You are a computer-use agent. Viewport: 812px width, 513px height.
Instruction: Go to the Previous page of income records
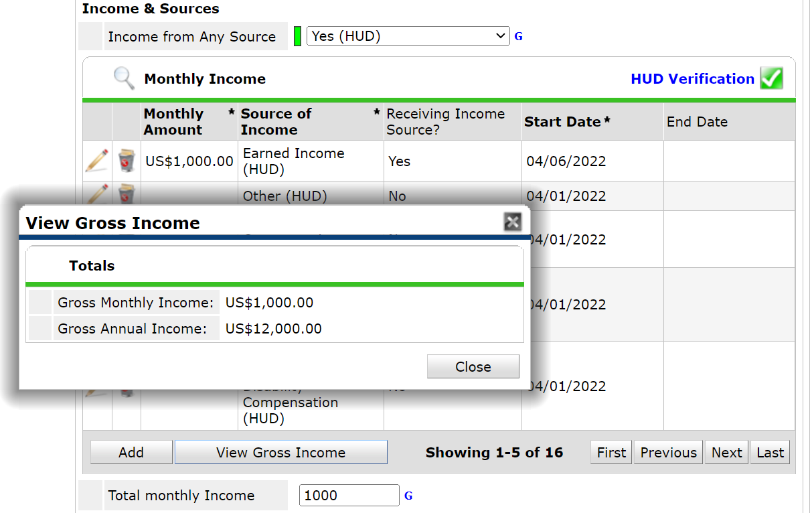[x=668, y=453]
